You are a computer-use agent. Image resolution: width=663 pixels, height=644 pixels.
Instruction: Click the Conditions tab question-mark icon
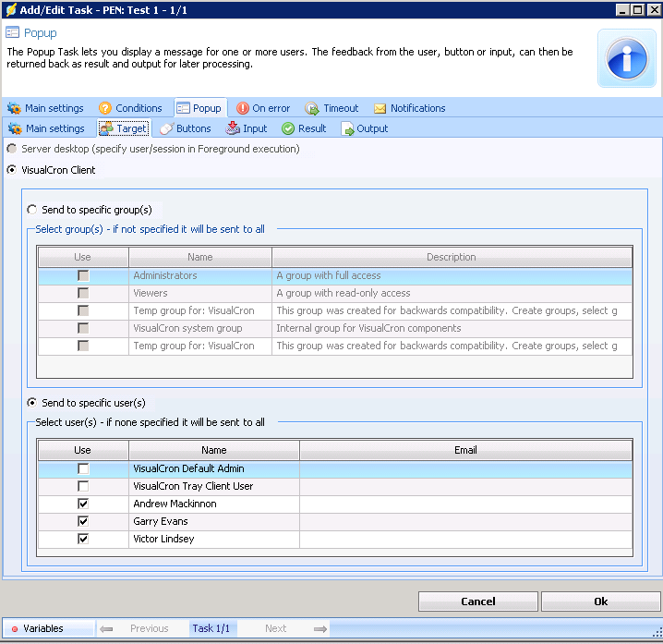coord(105,108)
